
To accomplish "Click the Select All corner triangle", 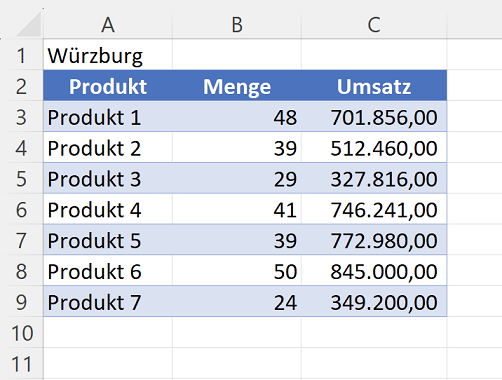I will point(29,25).
